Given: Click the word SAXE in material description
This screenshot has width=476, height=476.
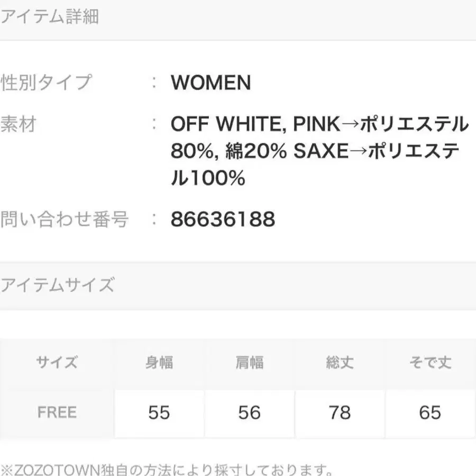Looking at the screenshot, I should pyautogui.click(x=321, y=152).
